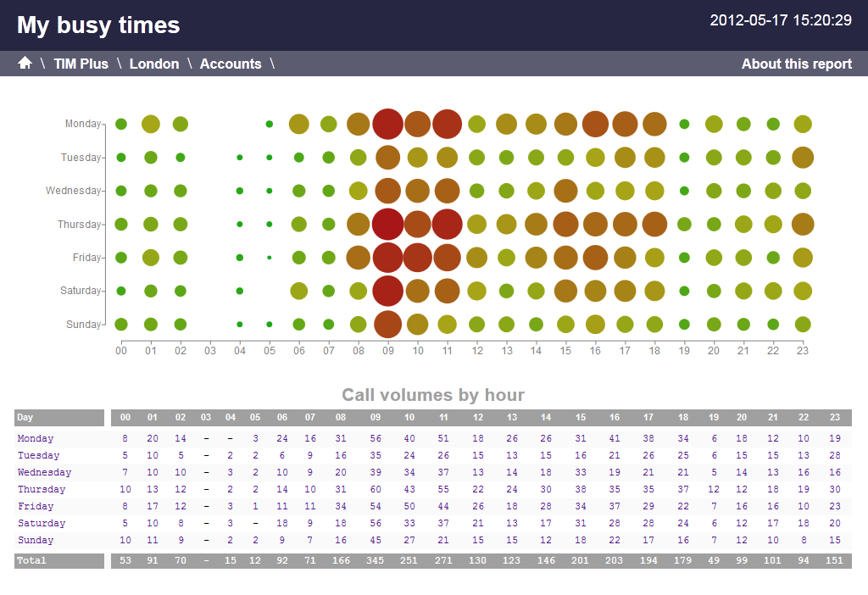Select the Accounts breadcrumb link
The image size is (868, 595).
(x=231, y=64)
